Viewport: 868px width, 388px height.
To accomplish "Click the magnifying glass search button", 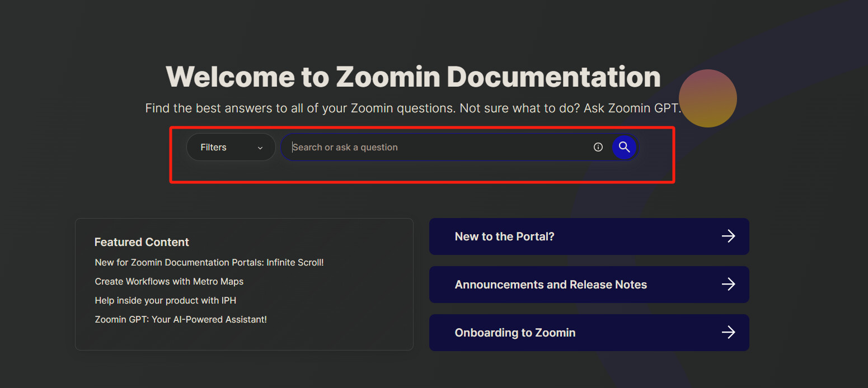I will [624, 147].
